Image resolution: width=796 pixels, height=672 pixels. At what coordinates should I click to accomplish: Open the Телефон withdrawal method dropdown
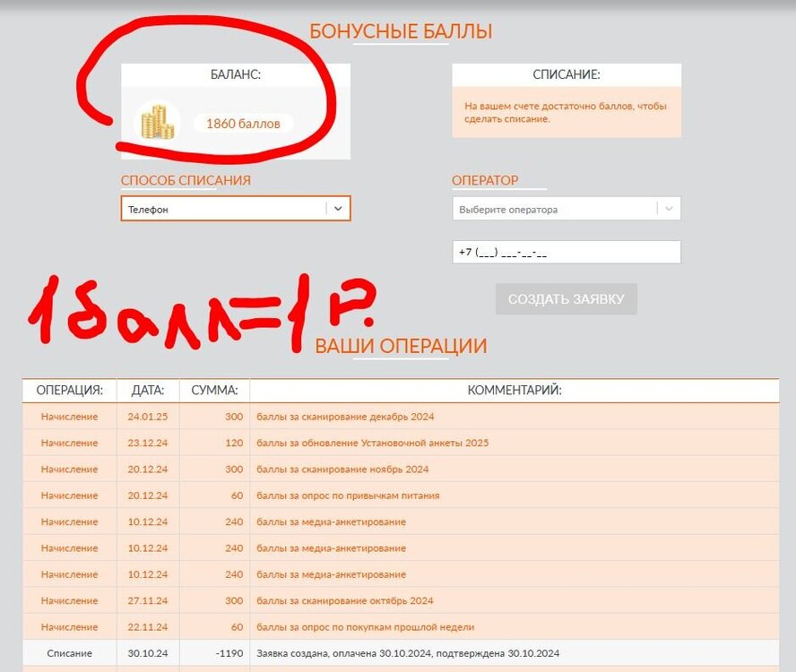(236, 209)
